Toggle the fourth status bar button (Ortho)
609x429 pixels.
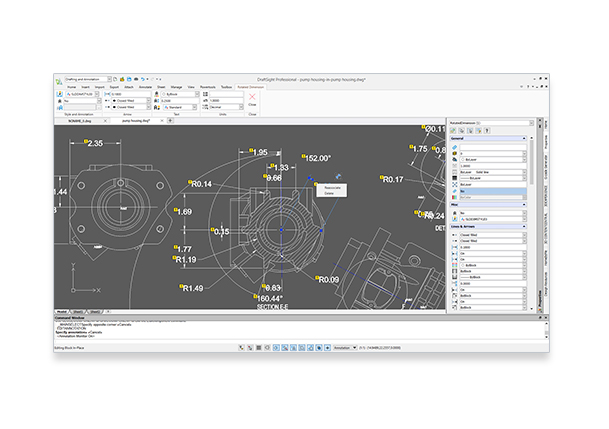click(x=267, y=347)
